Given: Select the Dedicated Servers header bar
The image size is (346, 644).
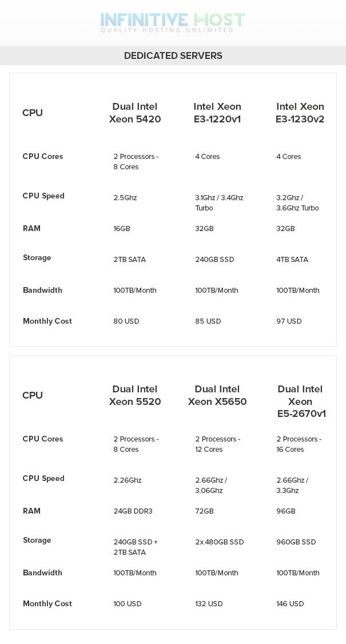Looking at the screenshot, I should (173, 55).
